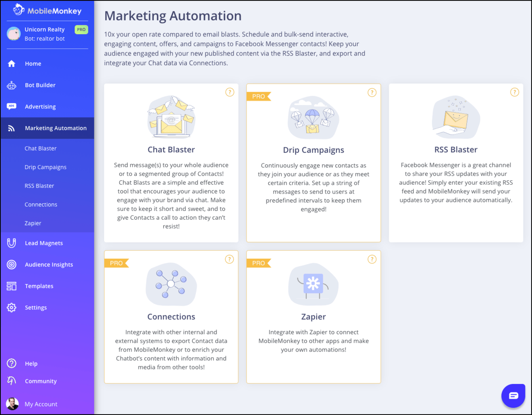Click the Drip Campaigns card title
The width and height of the screenshot is (532, 415).
[x=313, y=150]
